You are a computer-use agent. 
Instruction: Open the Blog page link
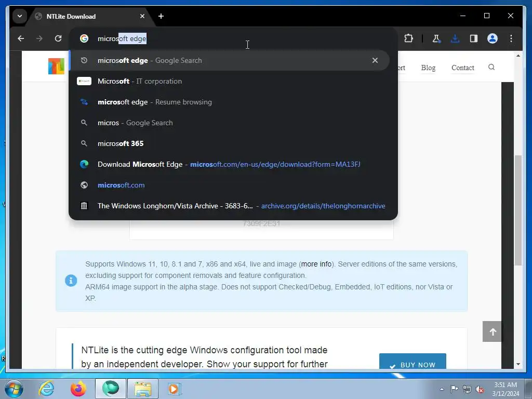428,68
